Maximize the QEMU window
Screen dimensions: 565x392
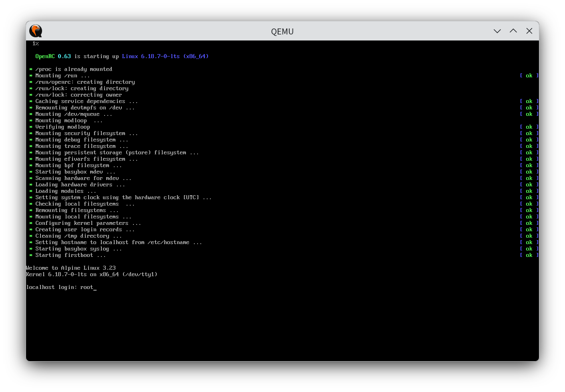click(x=513, y=31)
